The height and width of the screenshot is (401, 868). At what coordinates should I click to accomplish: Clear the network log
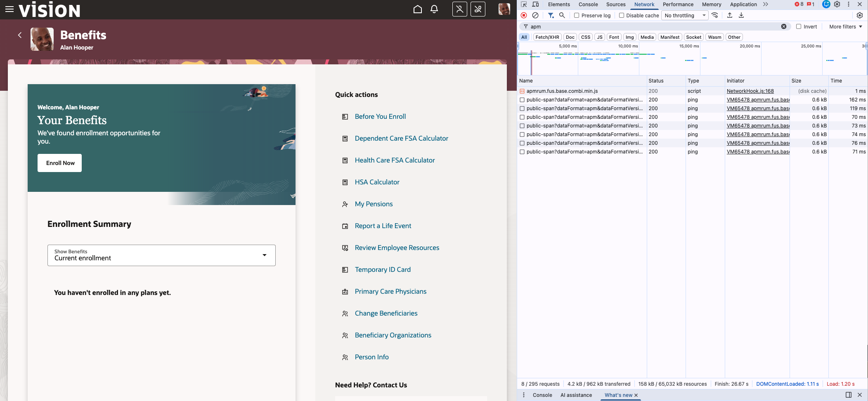click(535, 15)
